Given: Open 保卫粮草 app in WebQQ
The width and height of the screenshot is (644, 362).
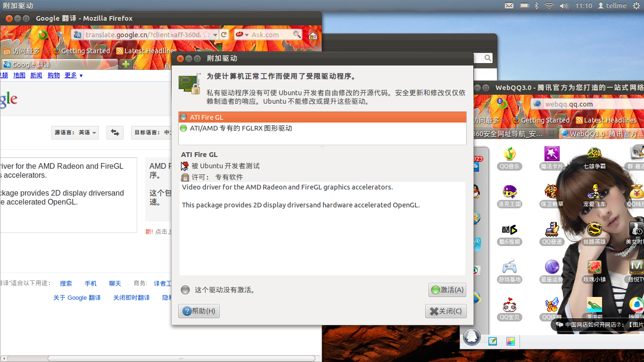Looking at the screenshot, I should [552, 196].
